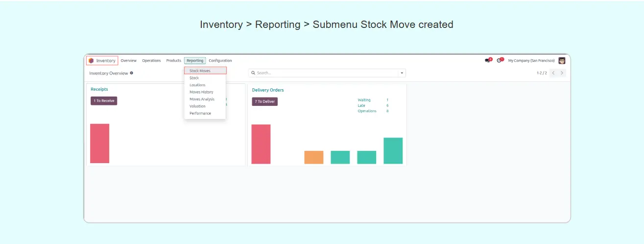The image size is (644, 244).
Task: Open the Late delivery orders link
Action: 361,105
